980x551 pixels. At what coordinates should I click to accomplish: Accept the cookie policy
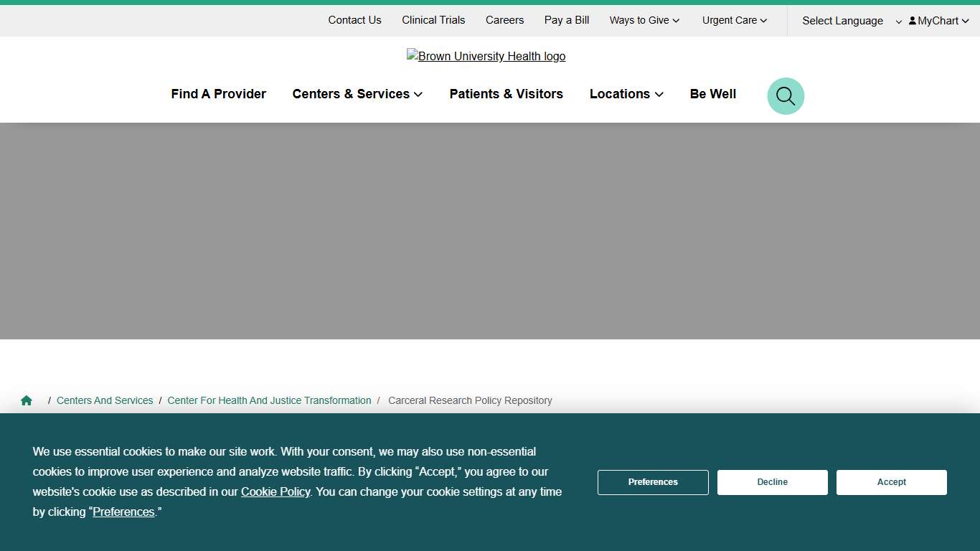891,482
